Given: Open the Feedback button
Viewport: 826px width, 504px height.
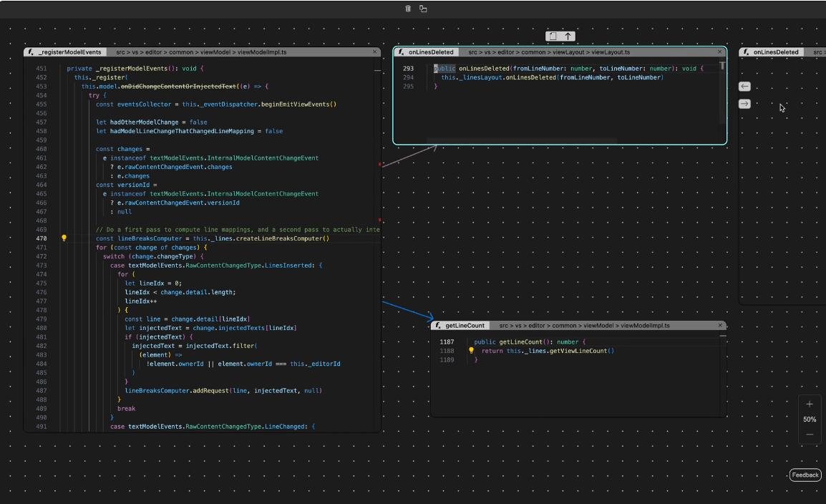Looking at the screenshot, I should 805,475.
